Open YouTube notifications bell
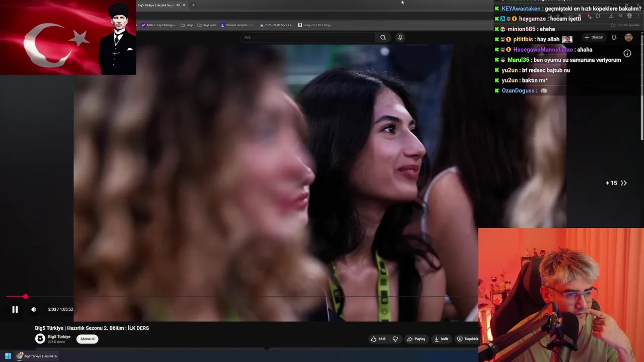 click(x=614, y=38)
